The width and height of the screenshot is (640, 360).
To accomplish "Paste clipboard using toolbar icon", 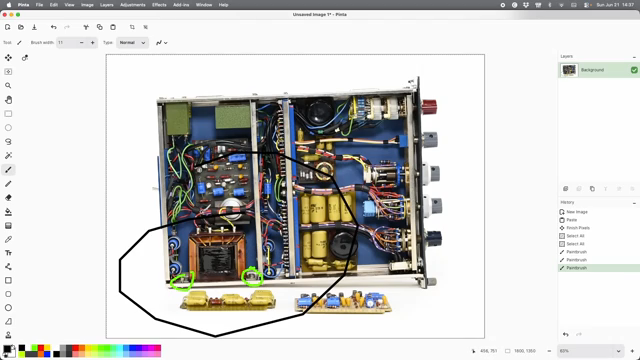I will [113, 27].
